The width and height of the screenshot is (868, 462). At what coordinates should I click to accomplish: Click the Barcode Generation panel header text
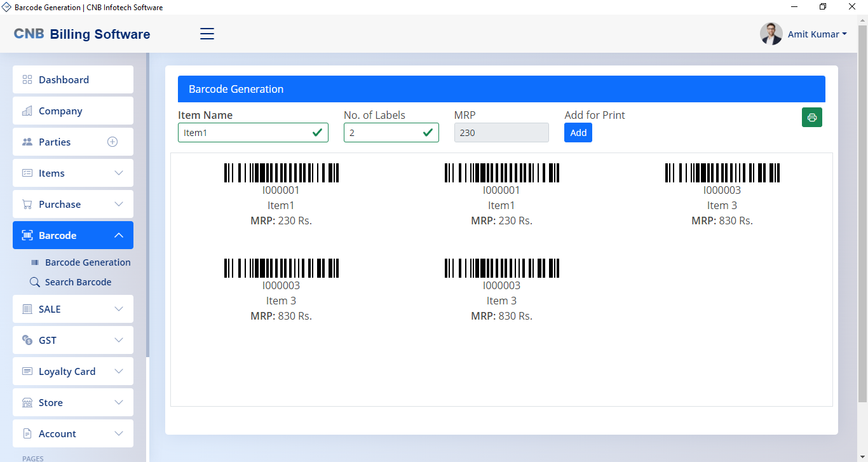236,90
